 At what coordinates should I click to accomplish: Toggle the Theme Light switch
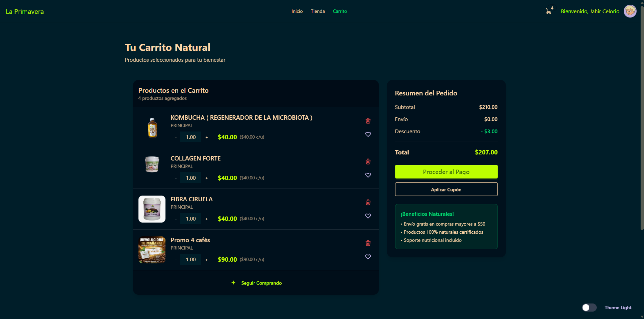589,308
